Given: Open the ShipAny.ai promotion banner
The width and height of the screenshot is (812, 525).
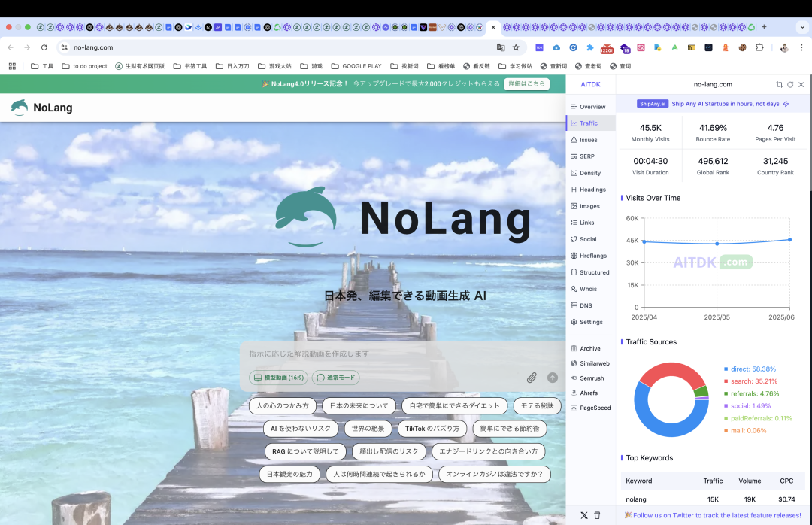Looking at the screenshot, I should point(713,104).
